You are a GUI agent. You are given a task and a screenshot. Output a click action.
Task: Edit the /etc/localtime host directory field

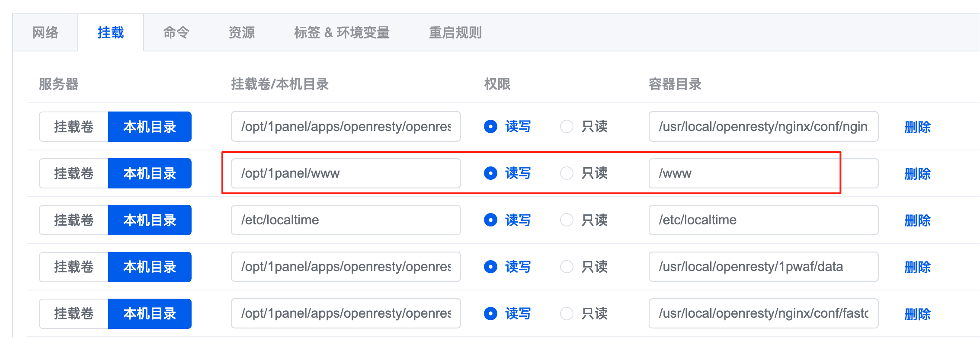pos(346,220)
